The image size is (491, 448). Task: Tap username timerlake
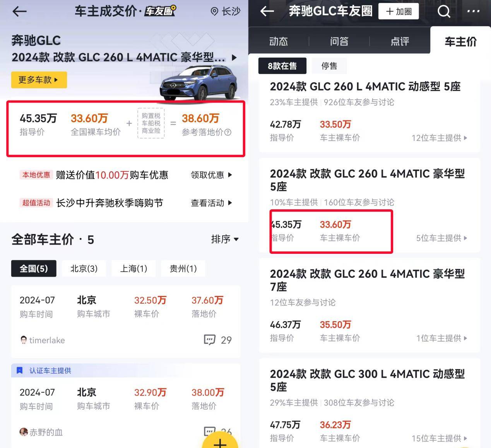(47, 340)
